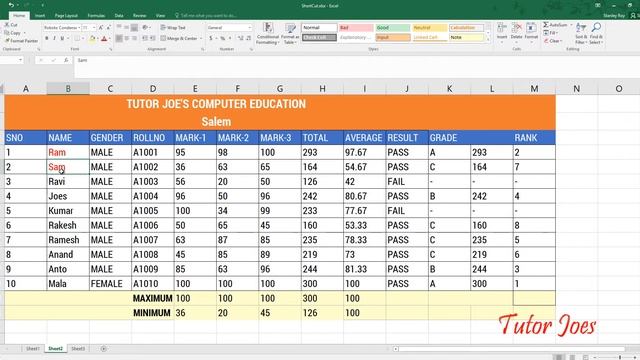
Task: Switch to the Sheet3 tab
Action: tap(78, 349)
